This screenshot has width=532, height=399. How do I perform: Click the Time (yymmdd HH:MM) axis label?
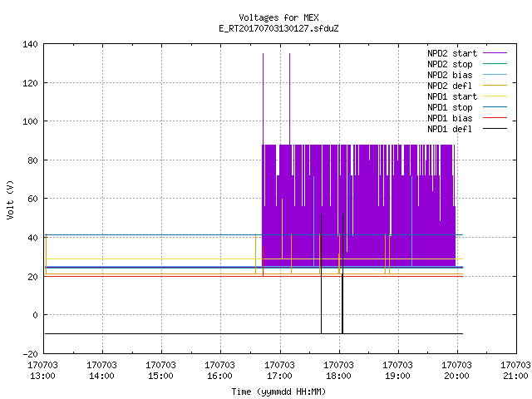point(278,392)
